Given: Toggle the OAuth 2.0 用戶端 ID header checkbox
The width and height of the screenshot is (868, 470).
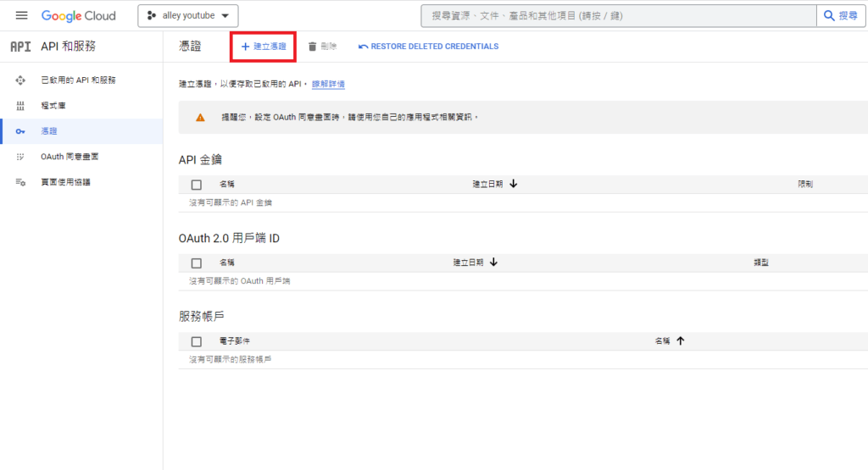Looking at the screenshot, I should pos(197,263).
